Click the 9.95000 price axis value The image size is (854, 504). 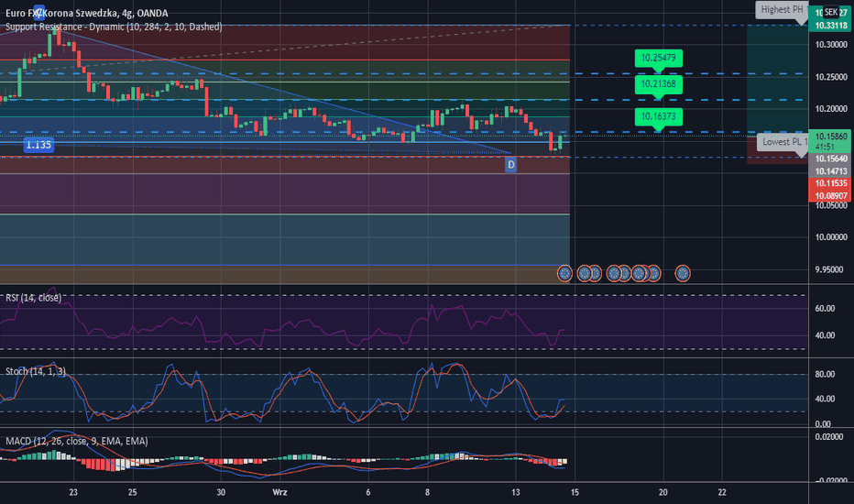coord(831,269)
